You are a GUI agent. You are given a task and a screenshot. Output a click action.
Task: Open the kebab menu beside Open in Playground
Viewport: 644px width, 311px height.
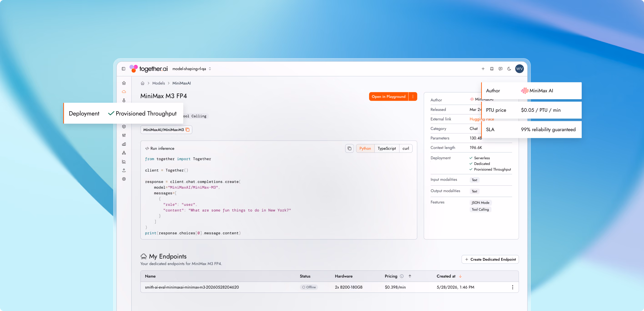[x=413, y=96]
